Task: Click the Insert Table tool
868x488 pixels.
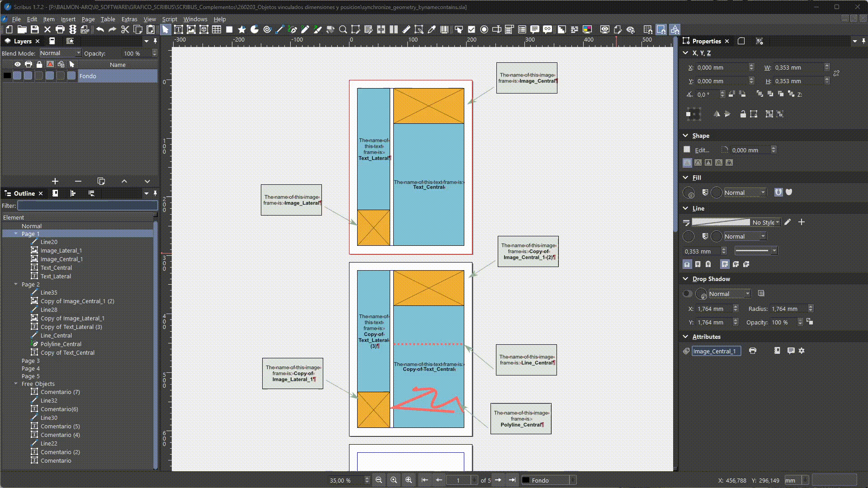Action: pyautogui.click(x=217, y=30)
